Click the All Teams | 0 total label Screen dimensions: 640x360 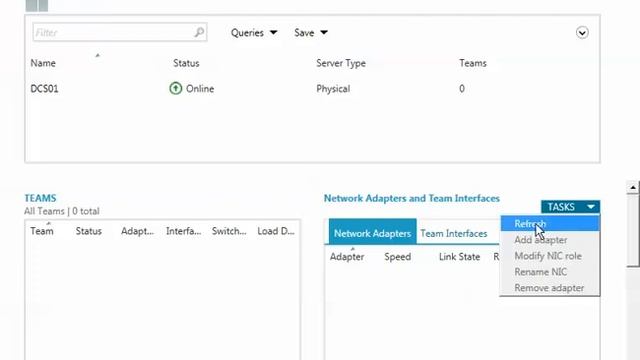(x=62, y=211)
